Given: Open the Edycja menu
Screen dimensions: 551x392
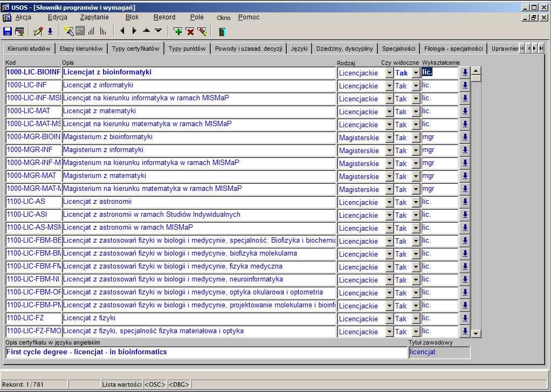Looking at the screenshot, I should point(58,17).
